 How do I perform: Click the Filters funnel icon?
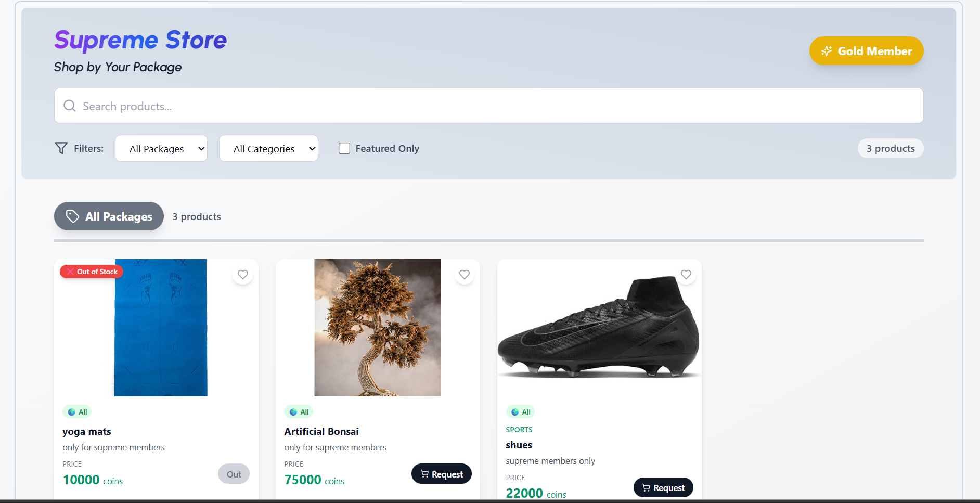click(x=61, y=148)
